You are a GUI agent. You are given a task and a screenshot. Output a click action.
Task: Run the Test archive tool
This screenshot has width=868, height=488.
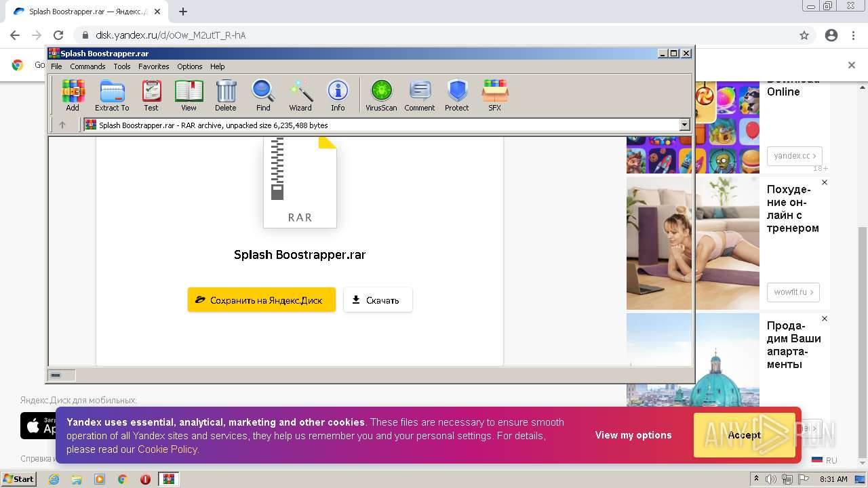click(x=151, y=95)
